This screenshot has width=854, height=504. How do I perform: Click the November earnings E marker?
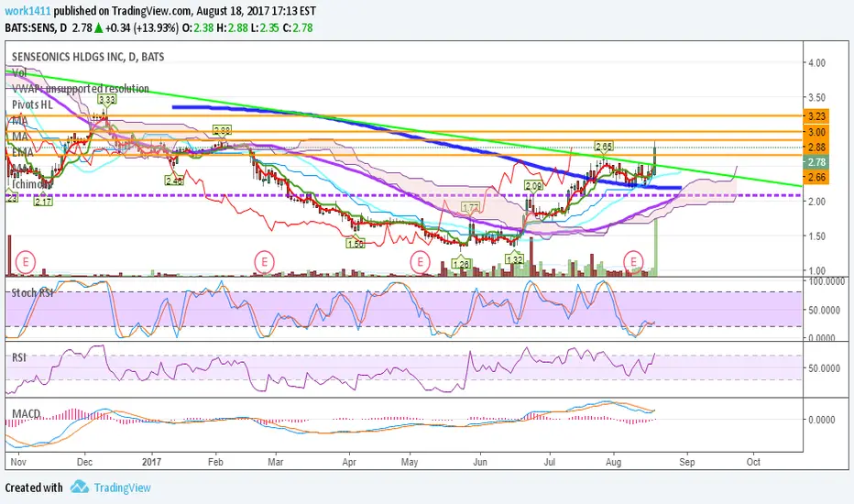[26, 262]
